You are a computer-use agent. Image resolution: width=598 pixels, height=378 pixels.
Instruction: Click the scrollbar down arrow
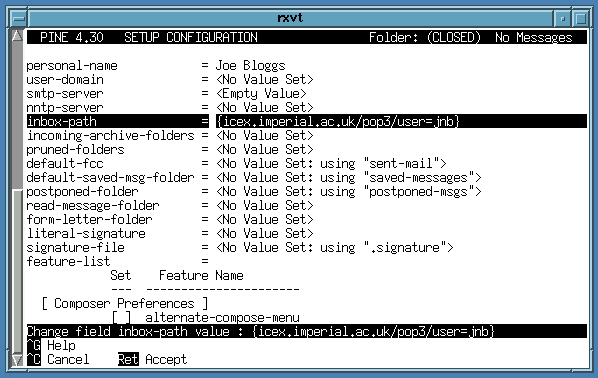pyautogui.click(x=18, y=360)
